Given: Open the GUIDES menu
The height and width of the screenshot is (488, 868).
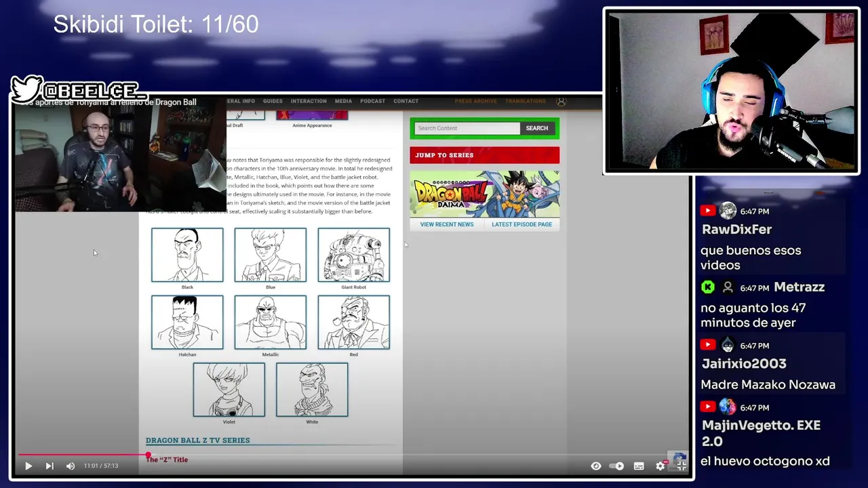Looking at the screenshot, I should click(273, 101).
